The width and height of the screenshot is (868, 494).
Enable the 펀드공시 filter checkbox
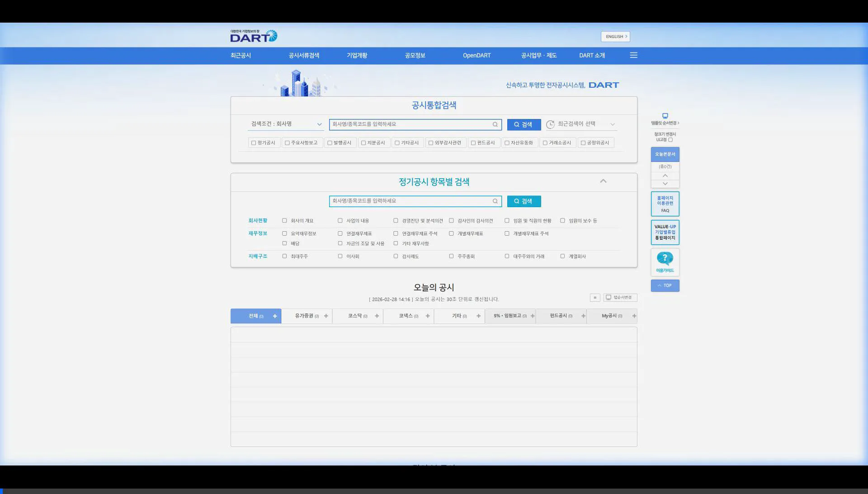click(473, 143)
